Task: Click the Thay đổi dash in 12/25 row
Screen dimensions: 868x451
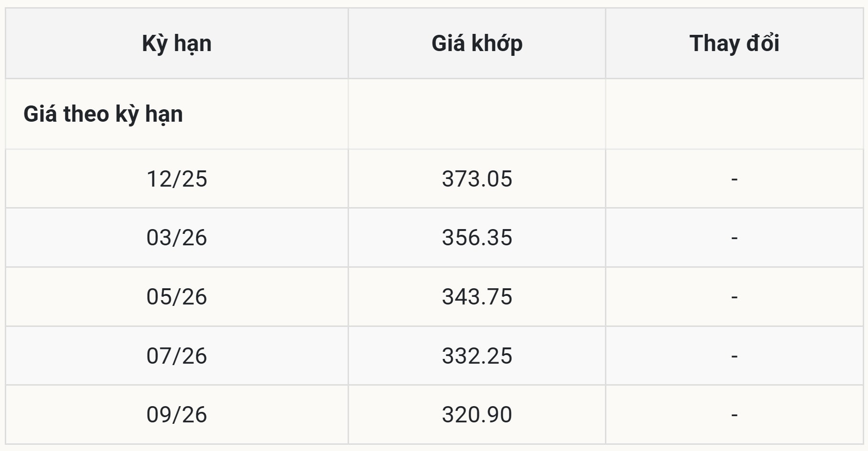Action: (734, 179)
